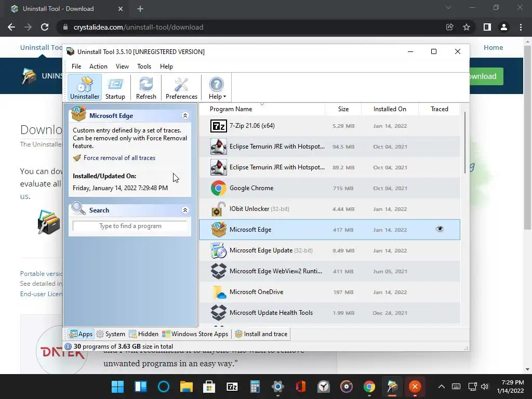Select the Microsoft Edge WebView2 Runtime icon
The width and height of the screenshot is (532, 399).
(x=219, y=271)
